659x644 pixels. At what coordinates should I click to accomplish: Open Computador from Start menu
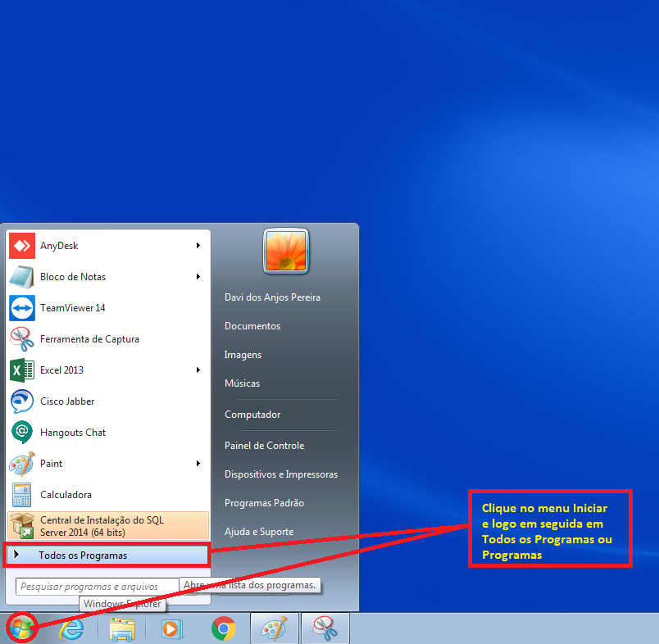[252, 415]
